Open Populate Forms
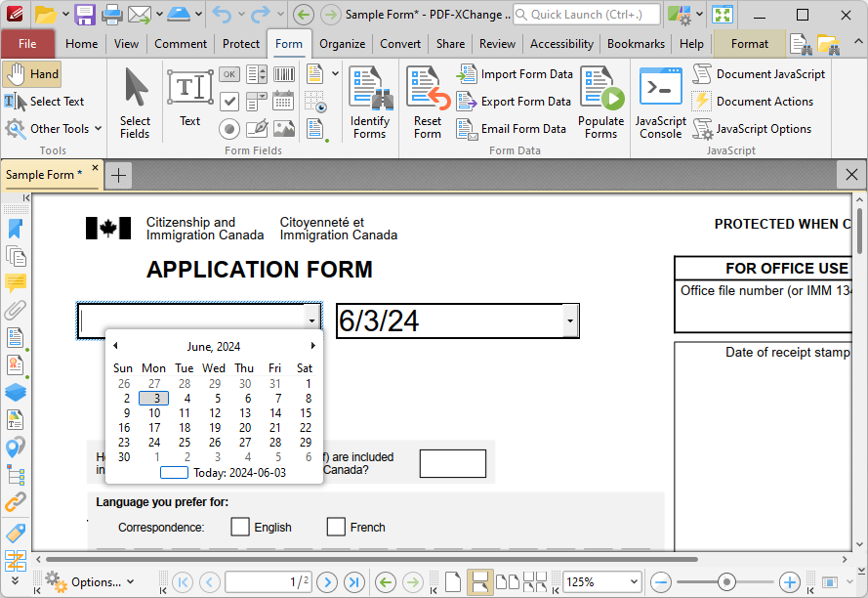This screenshot has width=868, height=598. pos(601,103)
